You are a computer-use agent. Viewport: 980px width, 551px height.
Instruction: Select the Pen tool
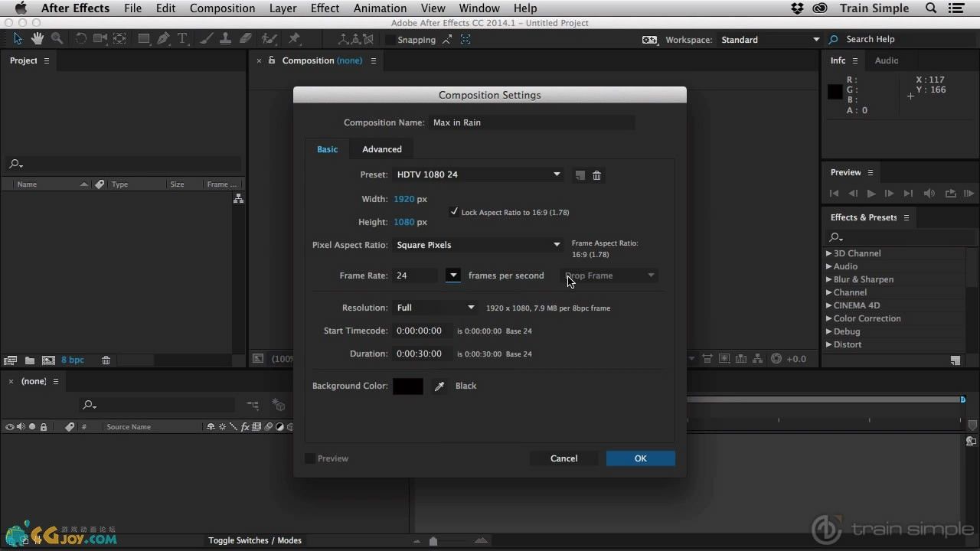coord(163,39)
